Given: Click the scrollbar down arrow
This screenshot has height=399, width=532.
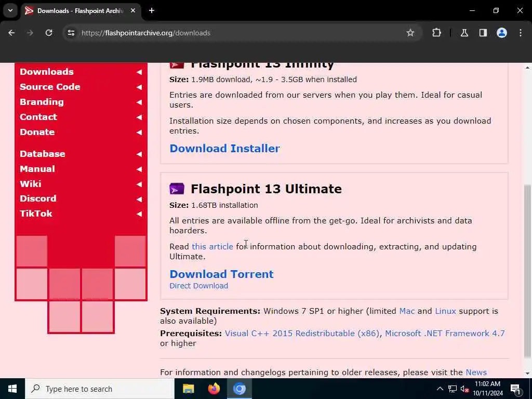Looking at the screenshot, I should pyautogui.click(x=527, y=373).
